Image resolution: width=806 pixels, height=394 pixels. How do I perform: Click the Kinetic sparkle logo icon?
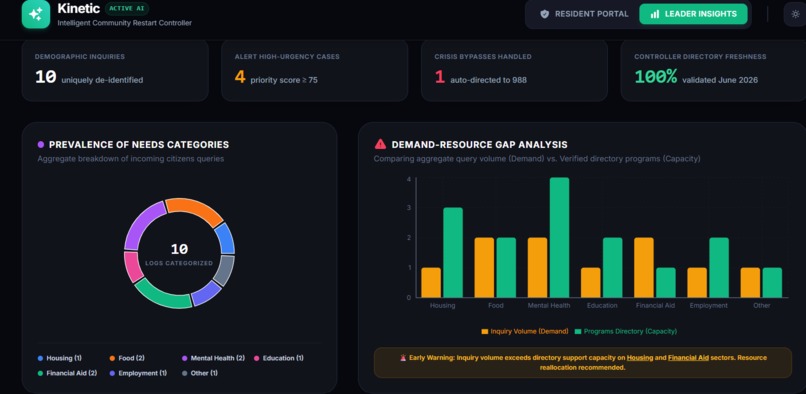[x=36, y=14]
